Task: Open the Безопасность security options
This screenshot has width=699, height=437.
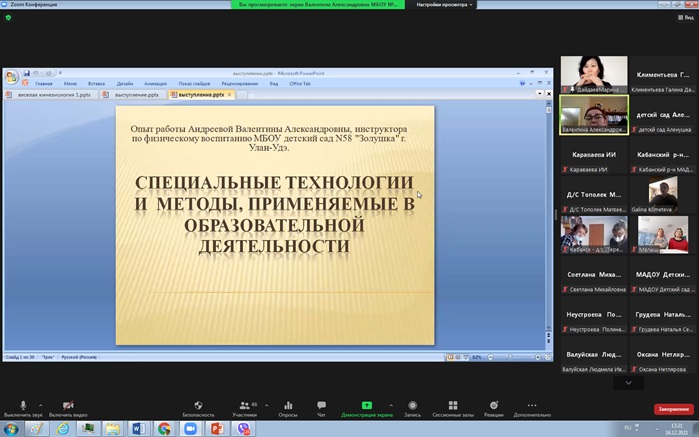Action: point(198,406)
